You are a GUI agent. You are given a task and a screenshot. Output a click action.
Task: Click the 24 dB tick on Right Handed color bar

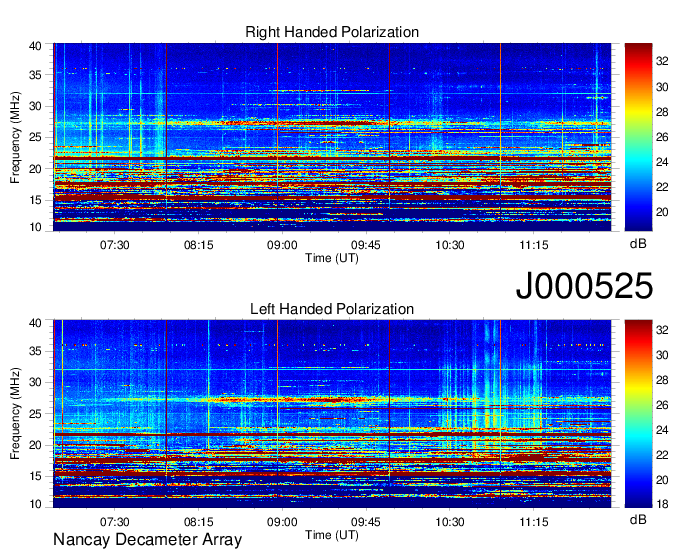(662, 162)
